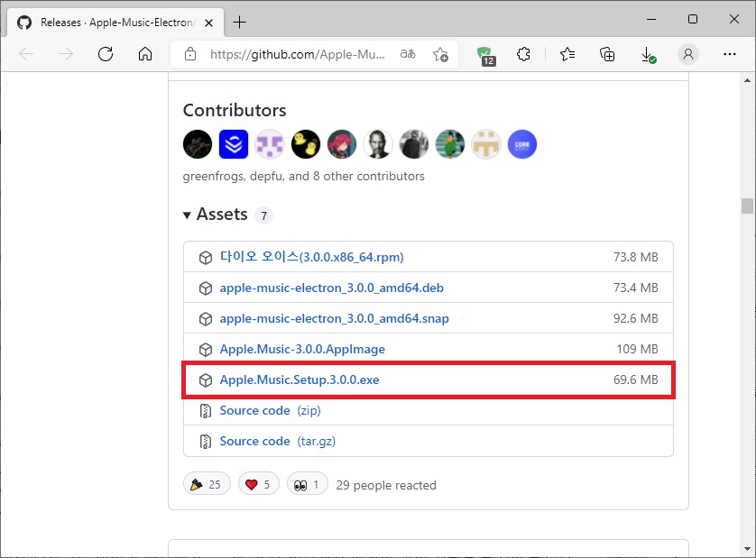Download apple-music-electron_3.0.0_amd64.snap
The image size is (756, 558).
pos(334,318)
